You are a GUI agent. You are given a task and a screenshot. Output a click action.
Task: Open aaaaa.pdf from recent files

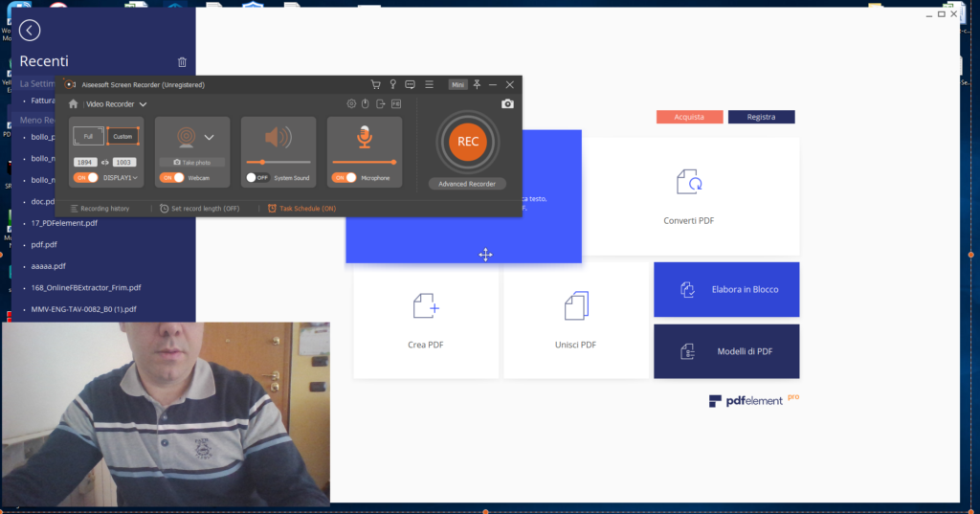click(x=49, y=266)
